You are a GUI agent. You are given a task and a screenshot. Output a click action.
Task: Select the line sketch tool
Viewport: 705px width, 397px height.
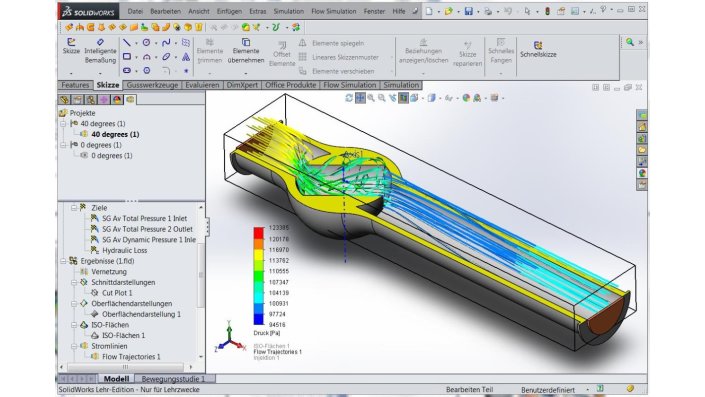point(127,43)
